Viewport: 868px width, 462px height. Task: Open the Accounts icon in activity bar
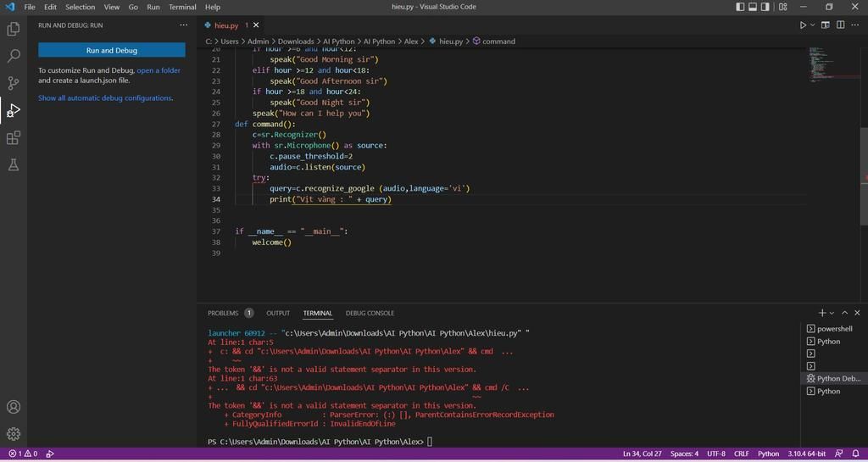coord(14,407)
